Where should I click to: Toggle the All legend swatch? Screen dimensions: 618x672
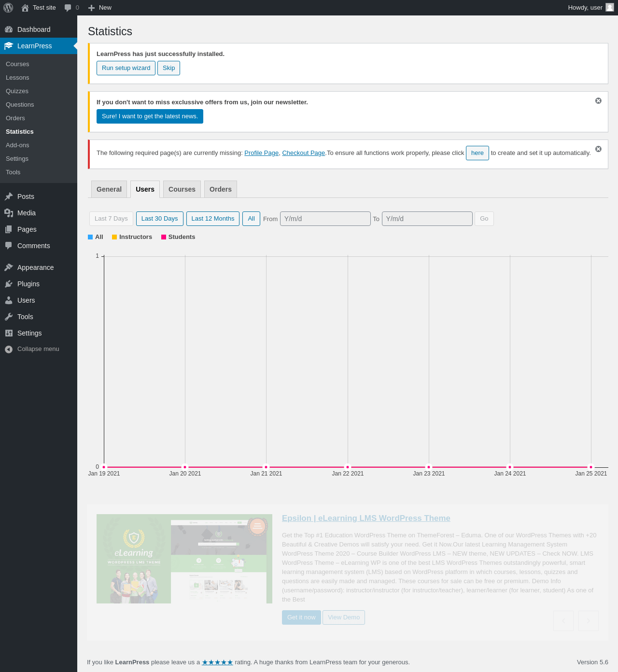[x=90, y=237]
